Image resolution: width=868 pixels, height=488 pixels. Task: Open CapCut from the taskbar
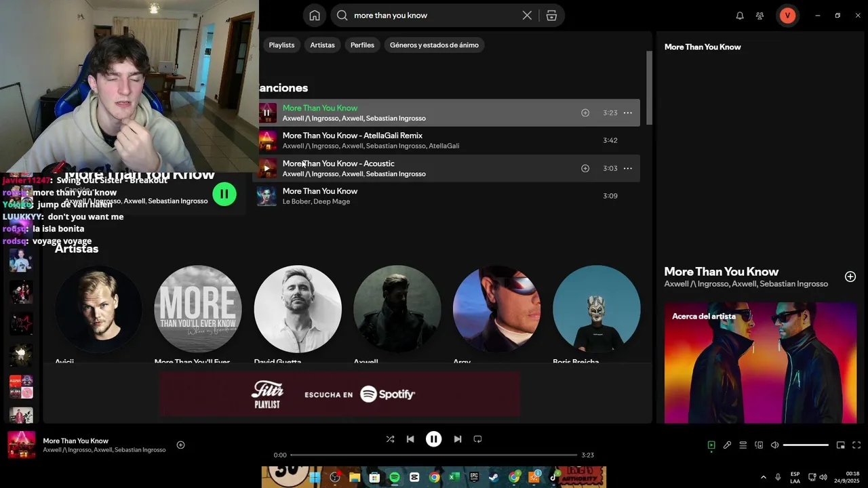pos(414,477)
